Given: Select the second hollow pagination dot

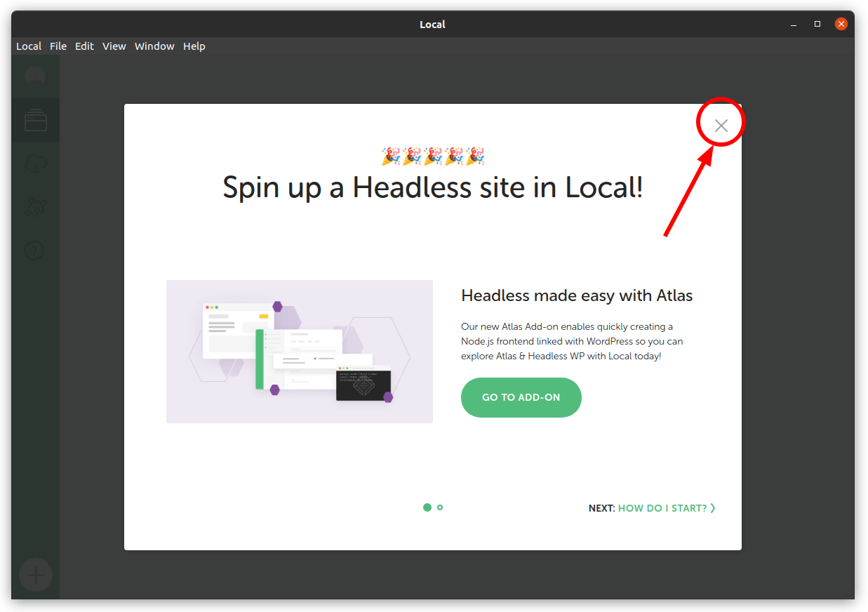Looking at the screenshot, I should [440, 507].
